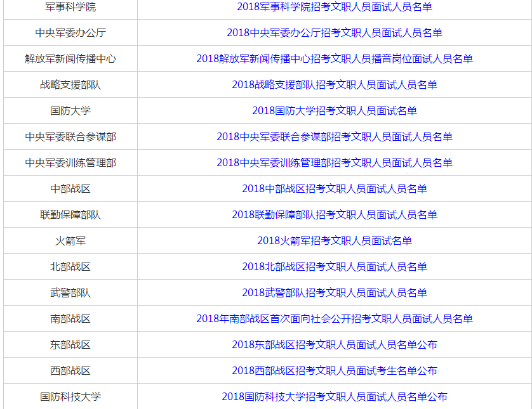Open the 2018年南部战区首次面向社会公开招考 link
This screenshot has height=409, width=532.
pyautogui.click(x=335, y=318)
